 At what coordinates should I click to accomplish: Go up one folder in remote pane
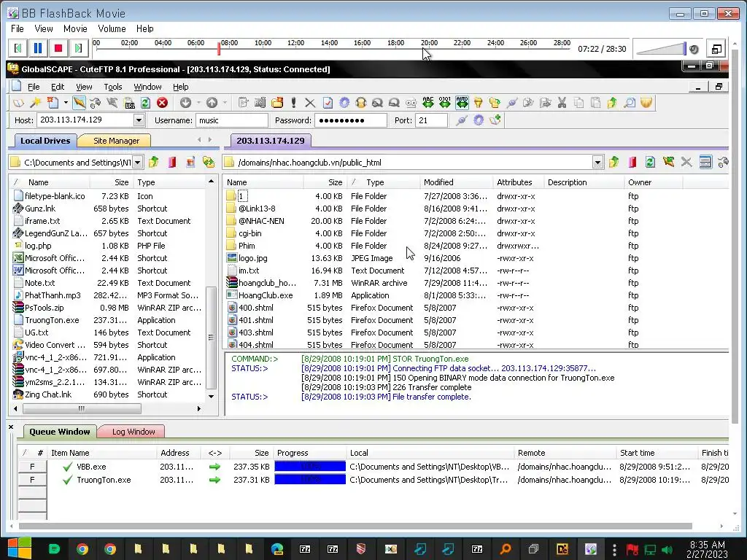coord(614,163)
